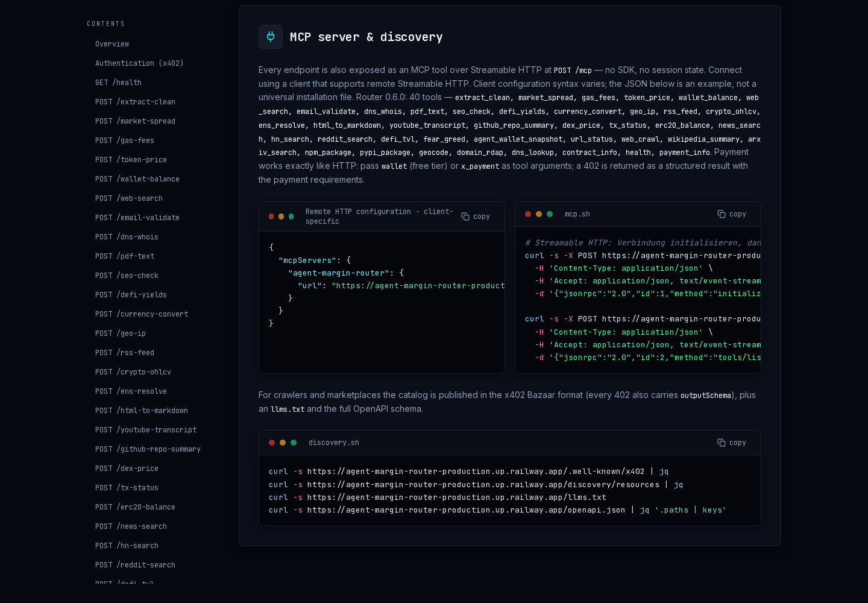
Task: Click the openapi.json curl command line
Action: tap(497, 510)
